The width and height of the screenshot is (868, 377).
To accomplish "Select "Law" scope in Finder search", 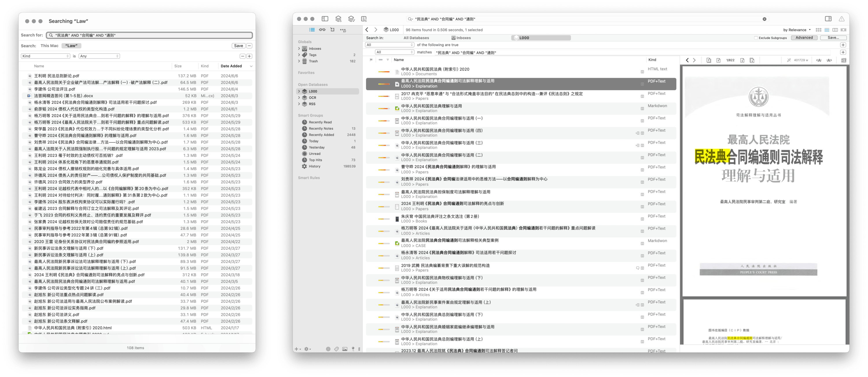I will coord(71,46).
